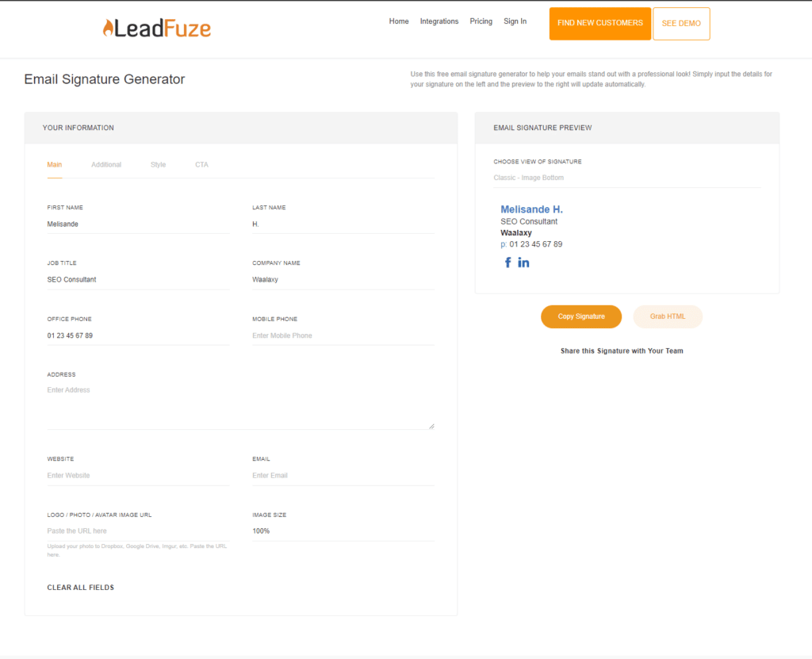812x659 pixels.
Task: Switch to the Style tab
Action: tap(158, 165)
